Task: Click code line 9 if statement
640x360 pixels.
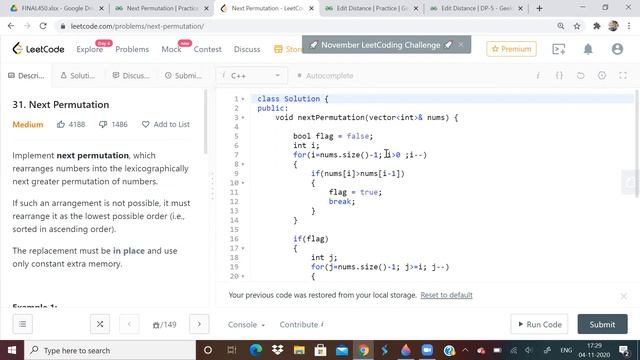Action: pyautogui.click(x=358, y=173)
